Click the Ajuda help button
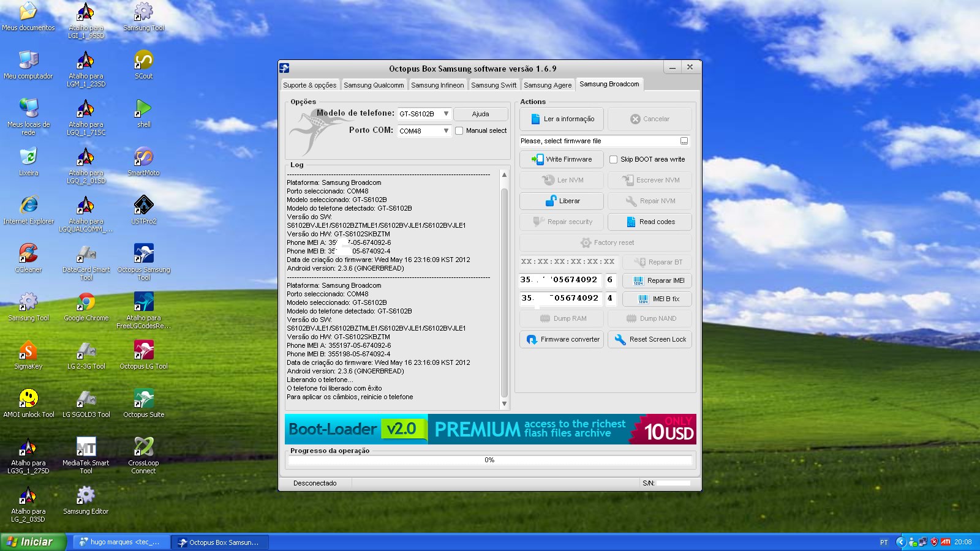 click(480, 114)
